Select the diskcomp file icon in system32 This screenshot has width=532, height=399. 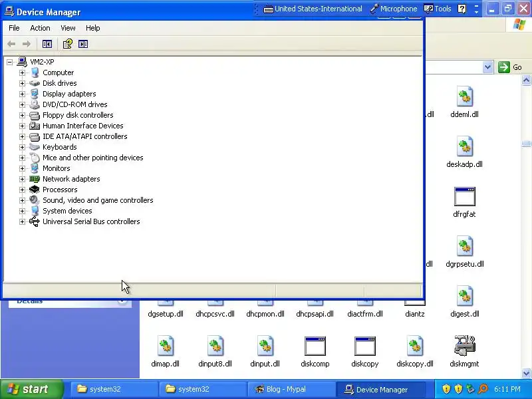(x=315, y=346)
